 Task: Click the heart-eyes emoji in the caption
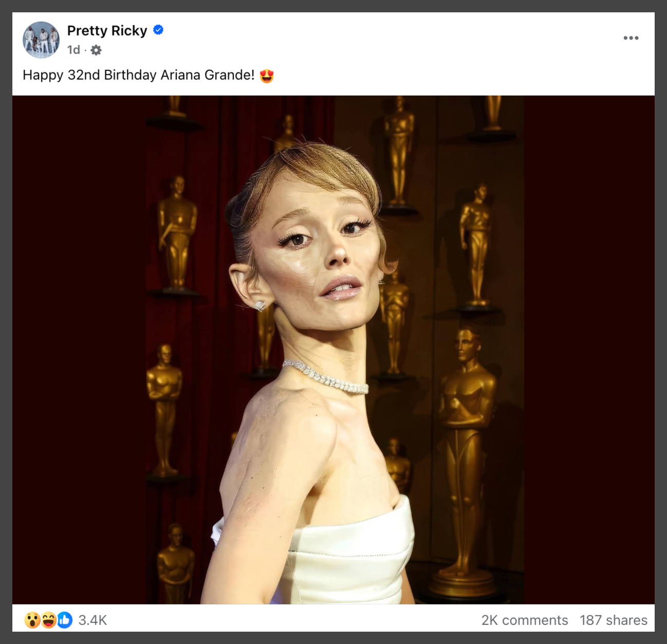(267, 76)
